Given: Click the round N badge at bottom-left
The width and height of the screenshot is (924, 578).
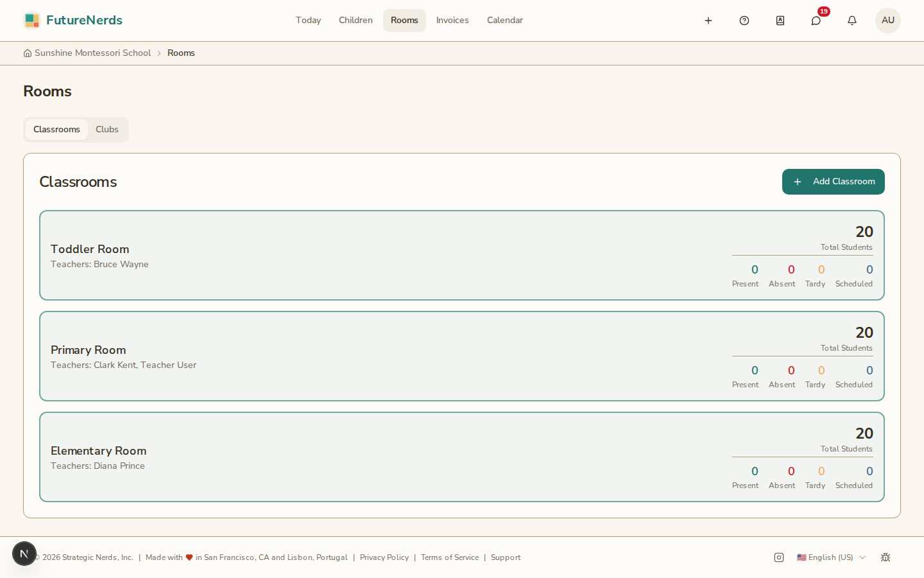Looking at the screenshot, I should pyautogui.click(x=24, y=554).
